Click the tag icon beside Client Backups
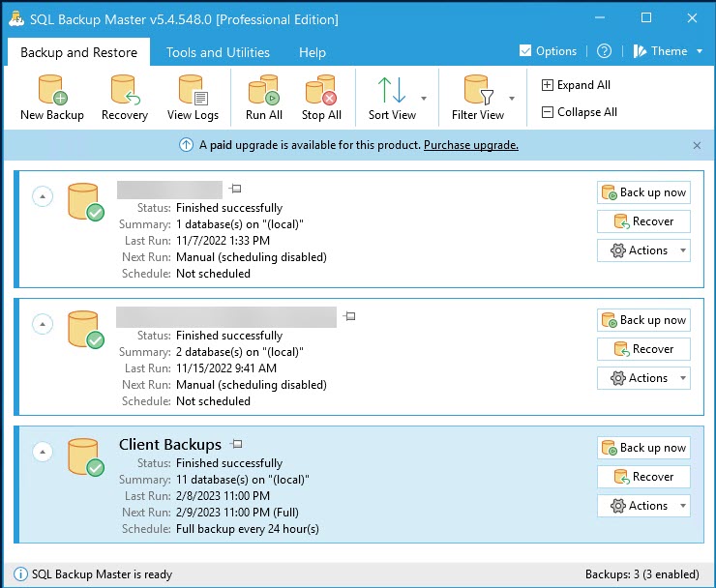 click(236, 444)
